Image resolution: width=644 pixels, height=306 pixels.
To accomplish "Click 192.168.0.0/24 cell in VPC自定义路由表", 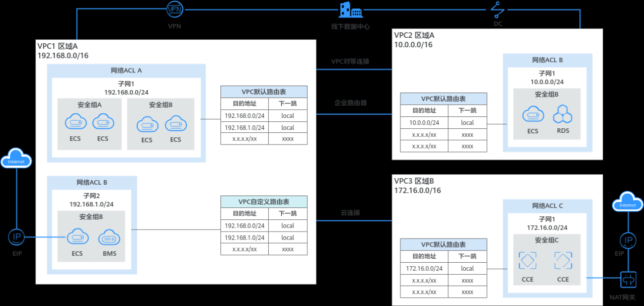I will (x=245, y=225).
